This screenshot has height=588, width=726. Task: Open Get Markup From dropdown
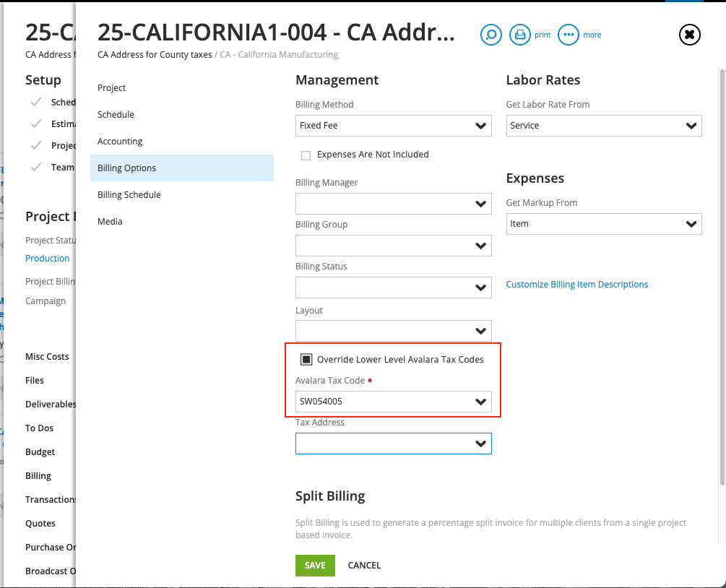tap(604, 224)
